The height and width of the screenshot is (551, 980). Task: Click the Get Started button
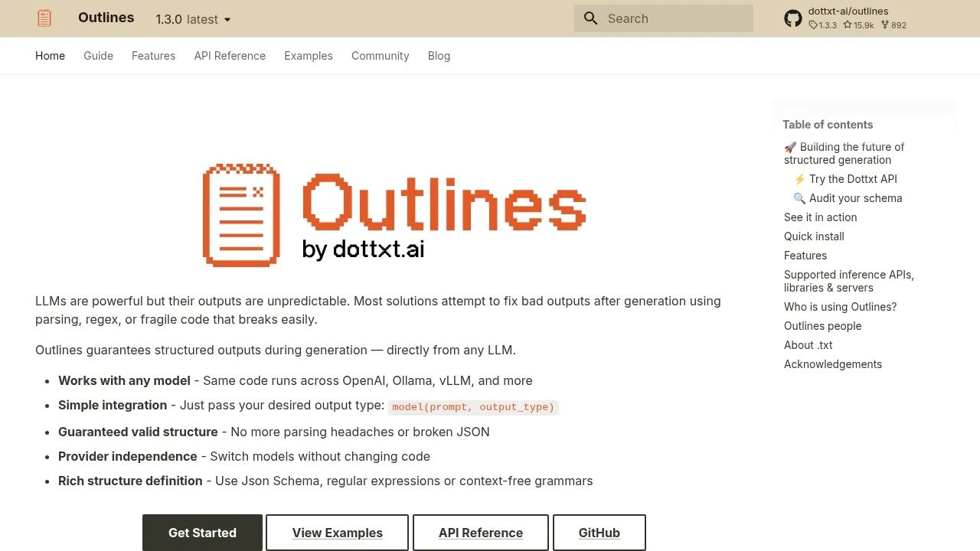pyautogui.click(x=202, y=533)
